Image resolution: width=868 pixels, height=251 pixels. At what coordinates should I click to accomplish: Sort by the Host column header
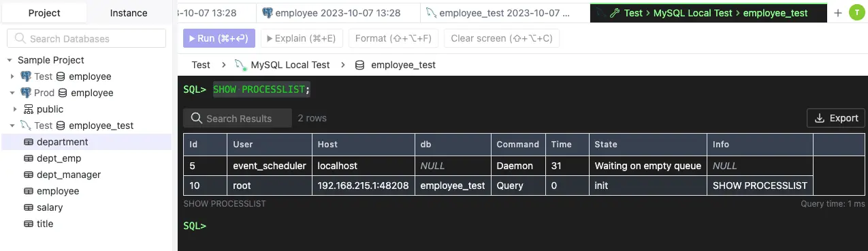click(364, 145)
